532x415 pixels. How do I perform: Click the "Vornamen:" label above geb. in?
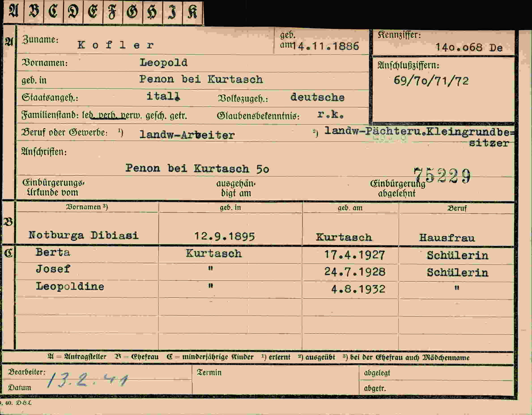pos(45,63)
